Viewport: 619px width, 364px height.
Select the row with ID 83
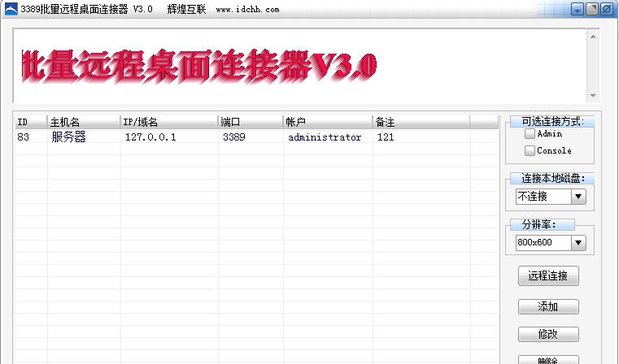[x=256, y=136]
